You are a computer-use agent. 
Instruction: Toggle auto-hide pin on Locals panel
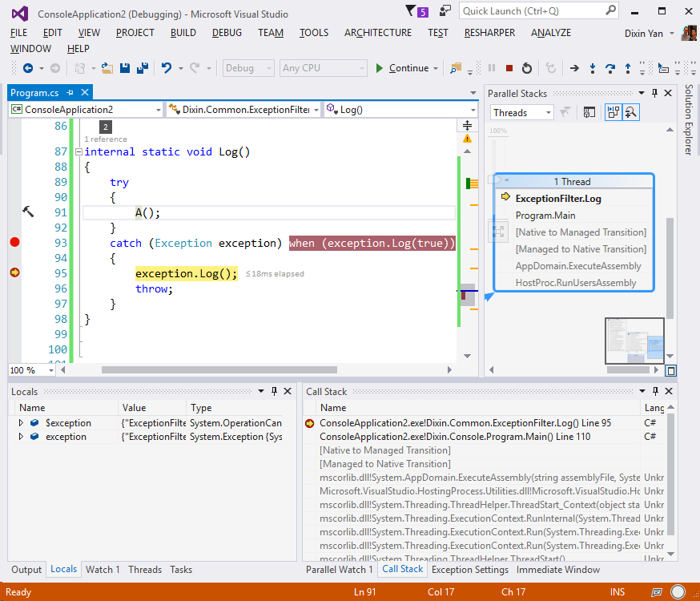coord(274,391)
